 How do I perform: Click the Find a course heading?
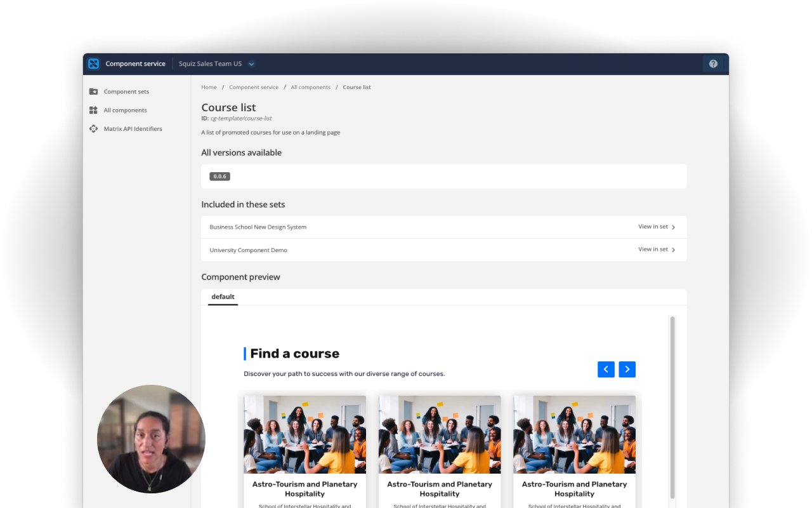coord(294,354)
